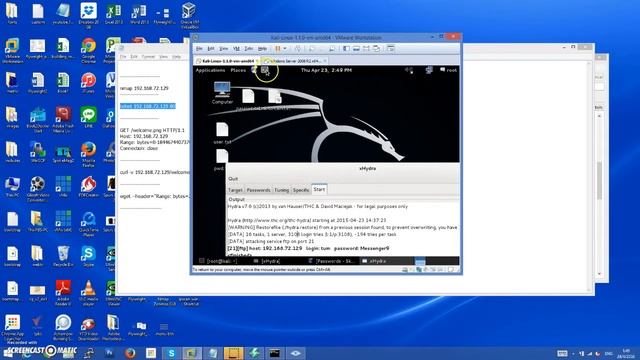
Task: Click the vertical scrollbar of Notepad window
Action: (589, 176)
